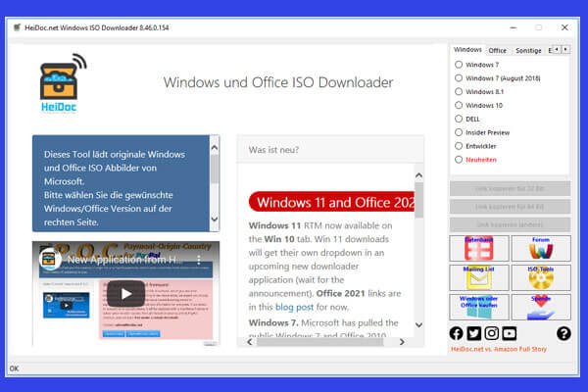This screenshot has width=588, height=392.
Task: Click up arrow in Was ist neu panel
Action: [x=418, y=175]
